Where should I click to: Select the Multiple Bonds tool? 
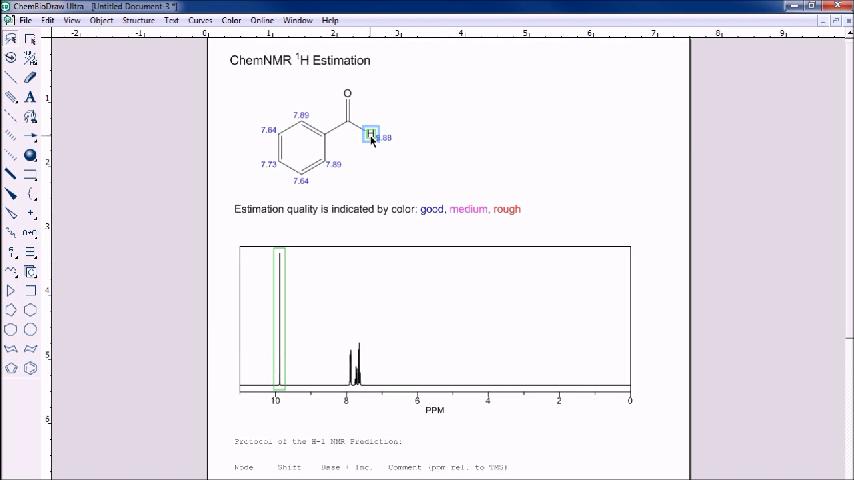[11, 97]
